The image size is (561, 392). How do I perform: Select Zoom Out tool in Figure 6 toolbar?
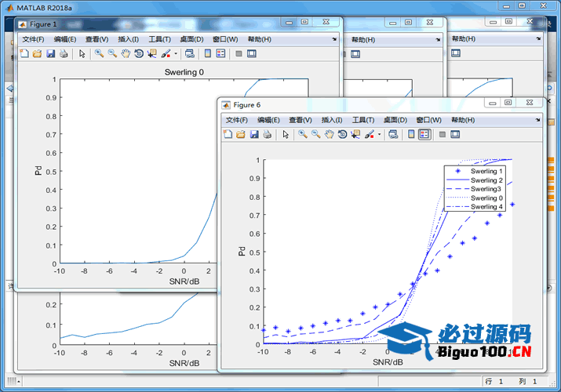click(x=316, y=134)
